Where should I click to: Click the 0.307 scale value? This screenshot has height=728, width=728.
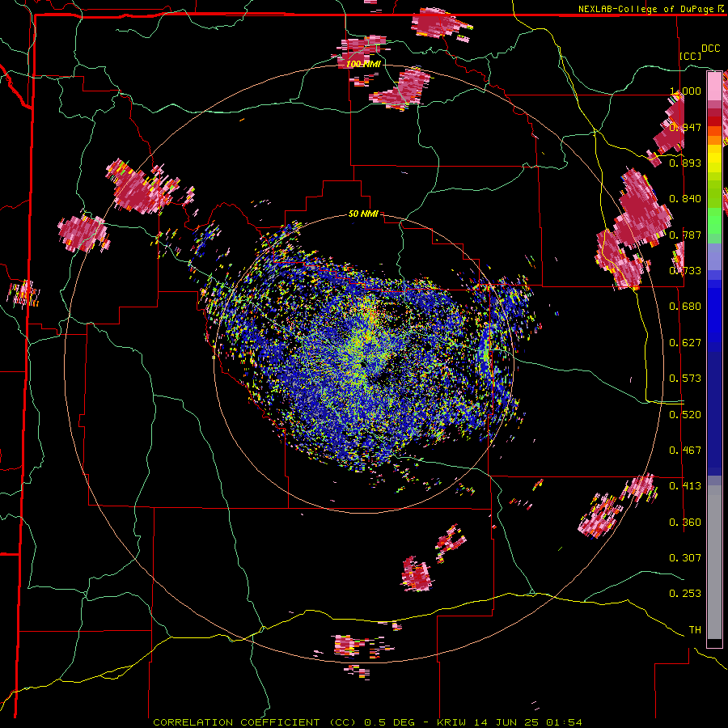pyautogui.click(x=685, y=557)
